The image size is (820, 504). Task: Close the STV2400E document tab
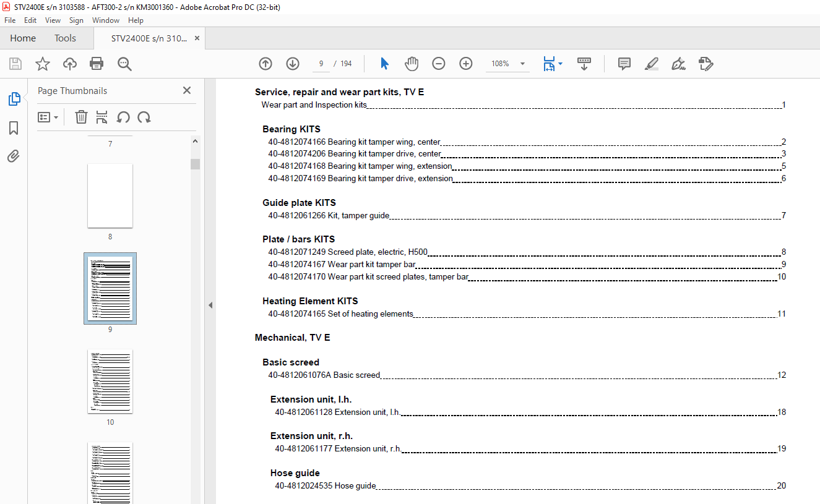[197, 38]
